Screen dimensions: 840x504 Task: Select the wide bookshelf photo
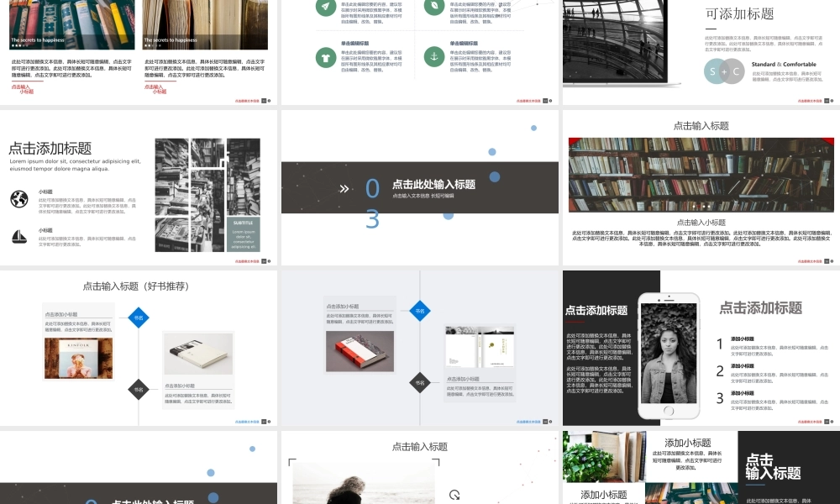(x=701, y=175)
